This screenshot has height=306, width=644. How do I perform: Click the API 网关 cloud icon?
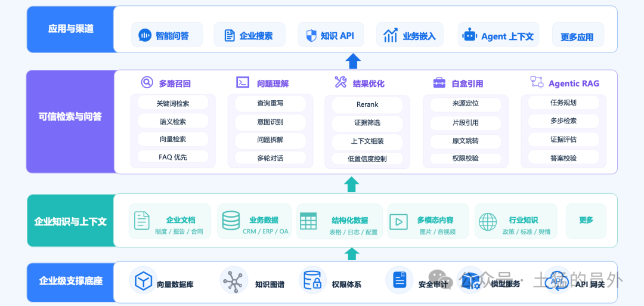pos(556,280)
